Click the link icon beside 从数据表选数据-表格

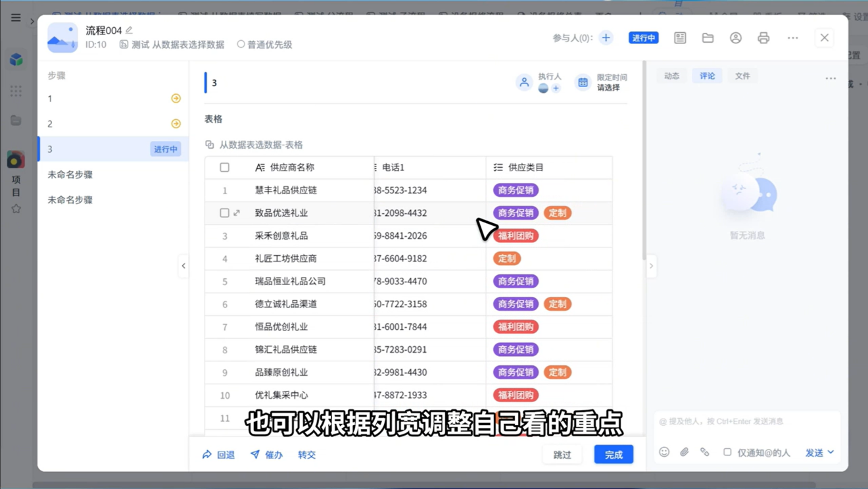pyautogui.click(x=209, y=145)
